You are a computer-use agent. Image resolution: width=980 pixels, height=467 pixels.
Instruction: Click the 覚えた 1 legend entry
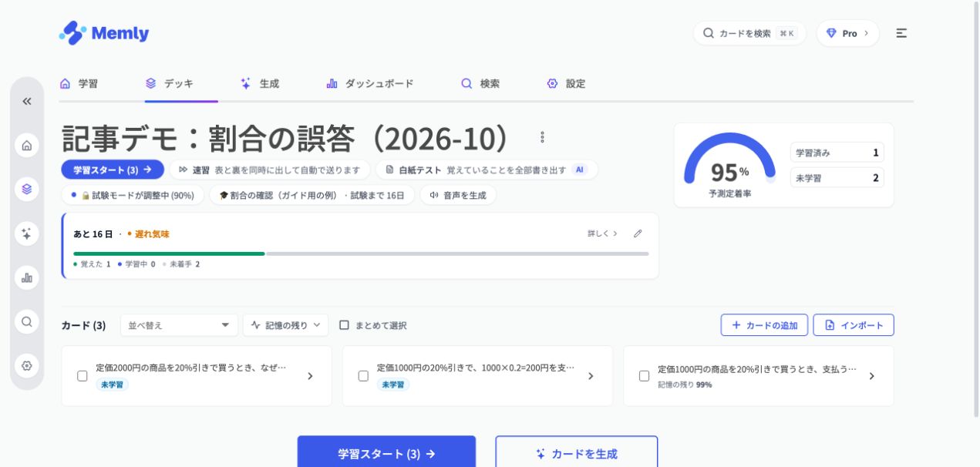pyautogui.click(x=92, y=264)
